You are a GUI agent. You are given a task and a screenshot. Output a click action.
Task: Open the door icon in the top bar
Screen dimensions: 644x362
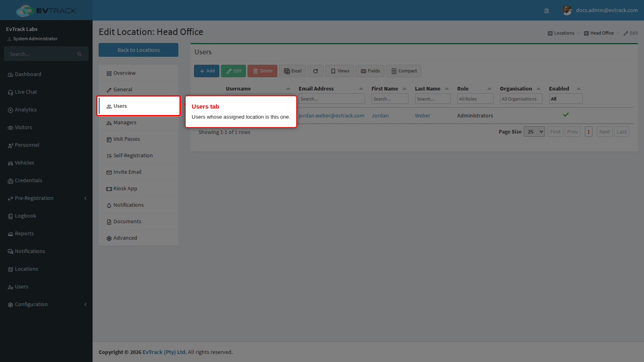pyautogui.click(x=547, y=11)
